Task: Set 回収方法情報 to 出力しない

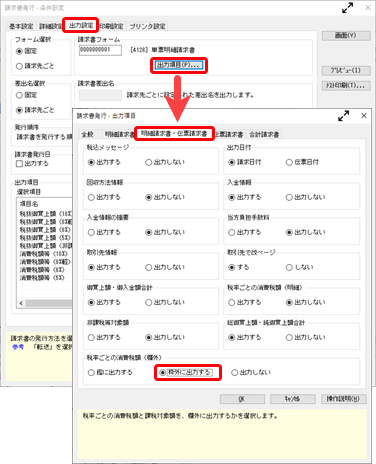Action: tap(165, 197)
